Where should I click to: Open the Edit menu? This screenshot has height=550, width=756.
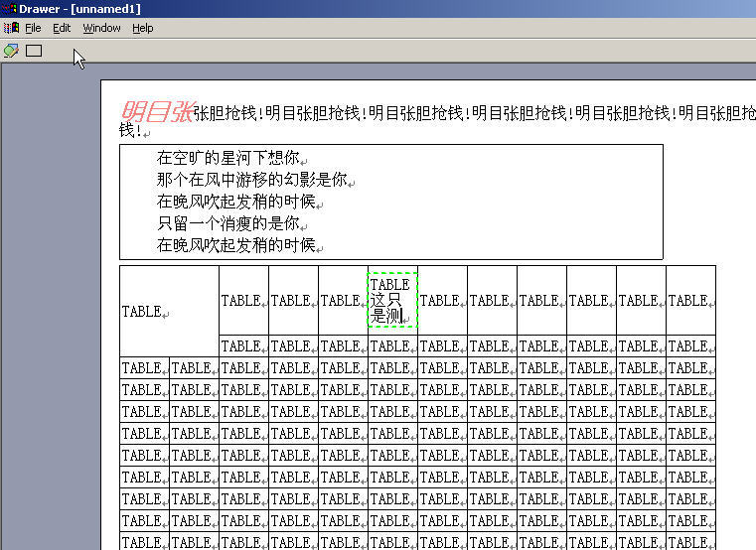pyautogui.click(x=62, y=28)
